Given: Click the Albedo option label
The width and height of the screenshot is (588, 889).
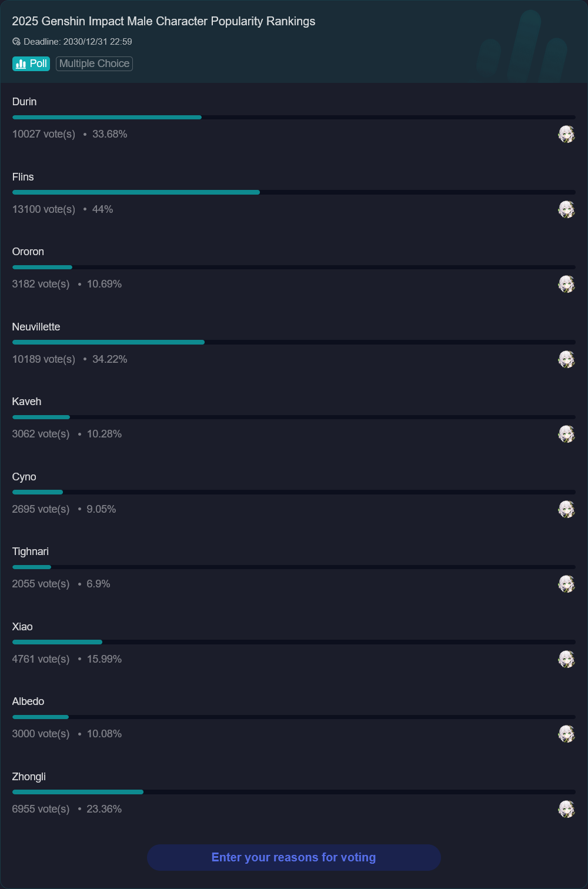Looking at the screenshot, I should click(x=28, y=701).
